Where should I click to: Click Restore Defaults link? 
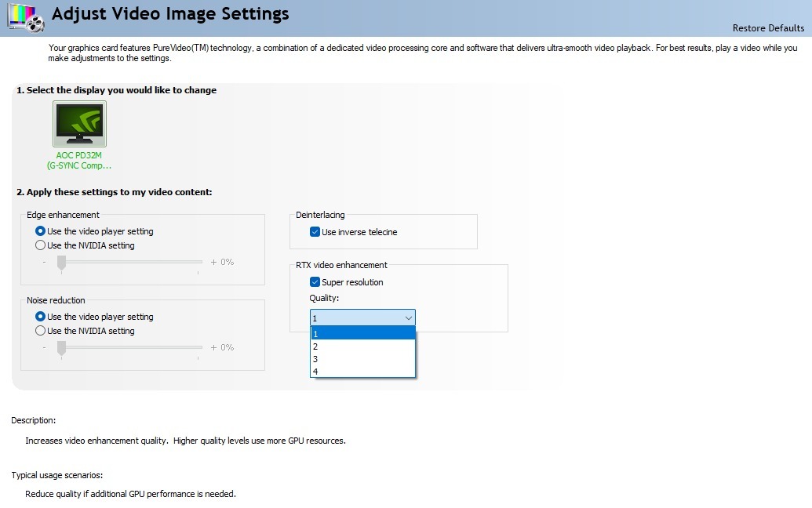768,28
